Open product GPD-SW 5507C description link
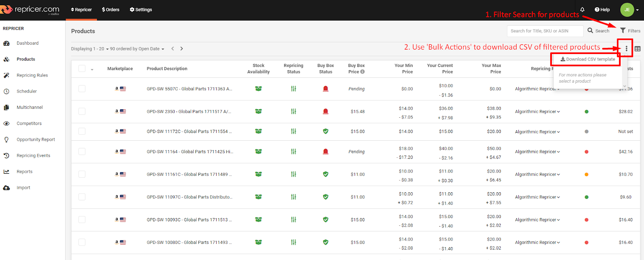Image resolution: width=644 pixels, height=260 pixels. (x=189, y=89)
